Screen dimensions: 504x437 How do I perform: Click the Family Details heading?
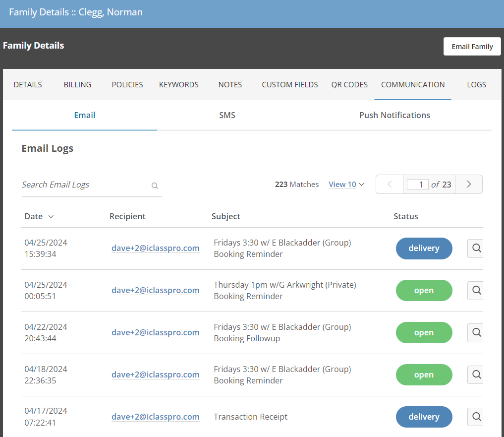(33, 45)
